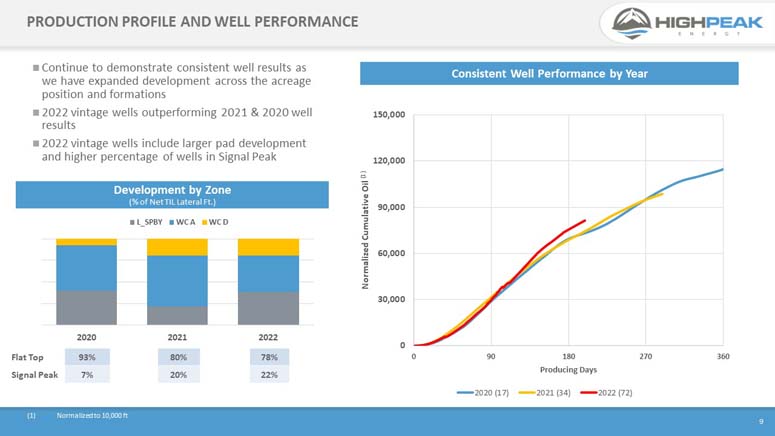Click the 2021 (34) line legend entry
The width and height of the screenshot is (775, 436).
coord(544,392)
